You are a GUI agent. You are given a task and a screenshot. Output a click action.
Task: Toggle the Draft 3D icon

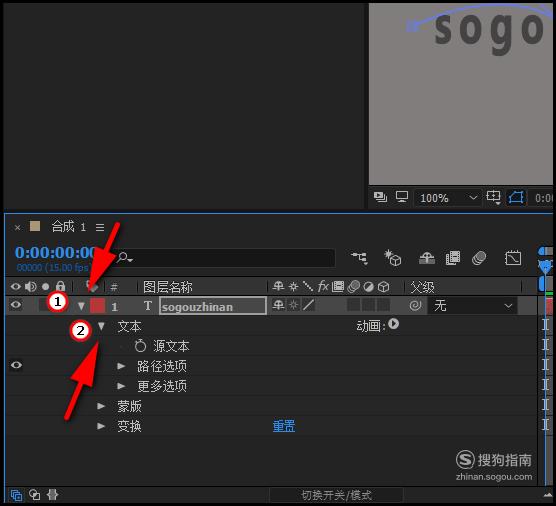click(393, 258)
